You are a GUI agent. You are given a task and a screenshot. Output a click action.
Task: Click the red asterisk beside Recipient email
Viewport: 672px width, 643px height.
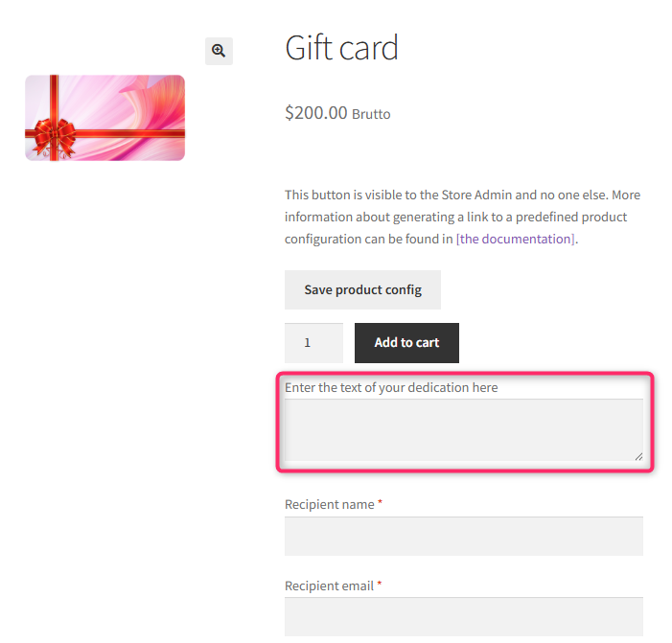(380, 583)
